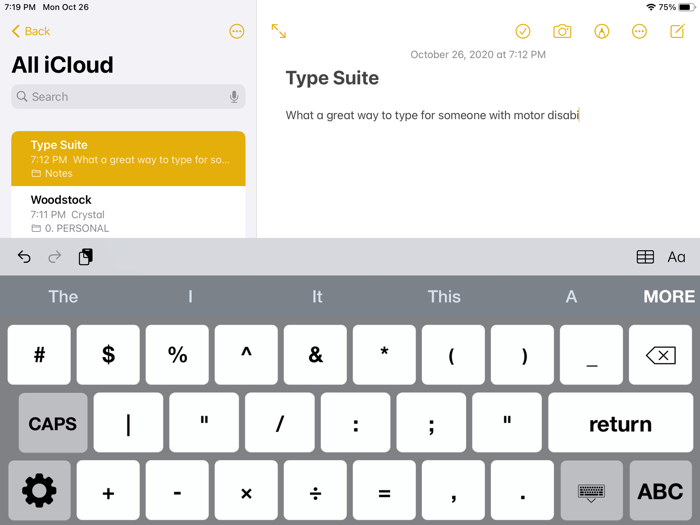Tap the : colon key
Image resolution: width=700 pixels, height=525 pixels.
coord(355,423)
